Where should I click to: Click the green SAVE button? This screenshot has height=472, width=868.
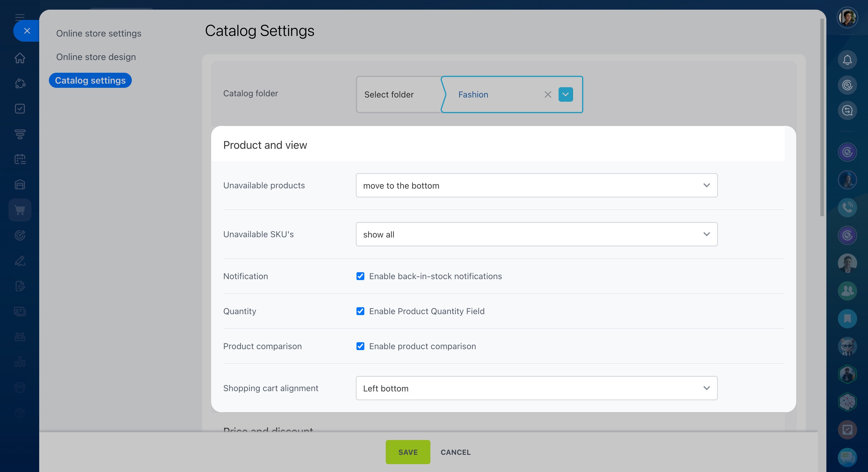[x=408, y=452]
